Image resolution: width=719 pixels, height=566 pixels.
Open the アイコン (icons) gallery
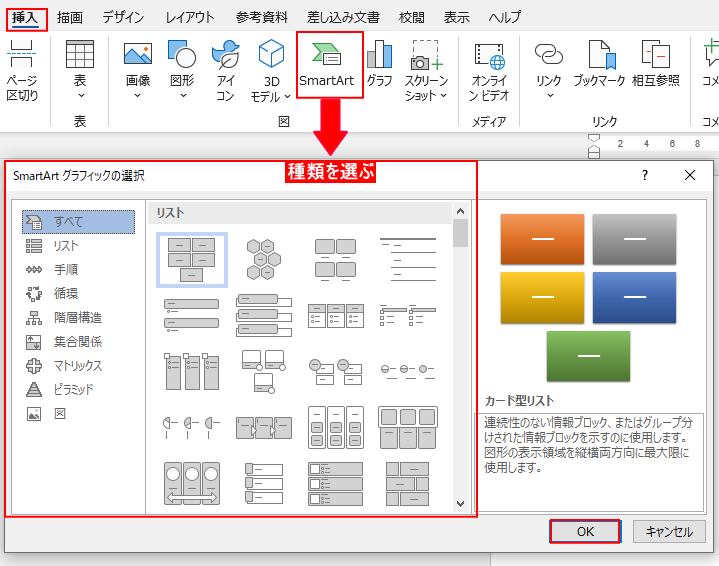[x=225, y=70]
